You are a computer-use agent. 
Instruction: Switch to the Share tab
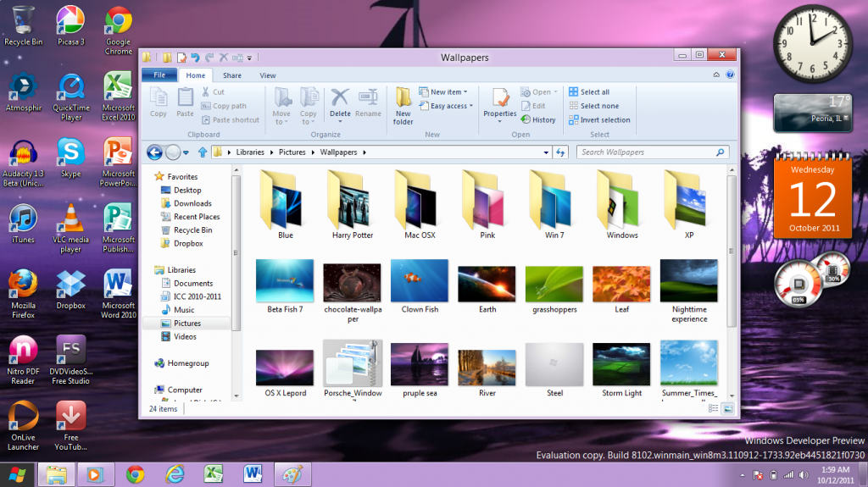coord(232,75)
